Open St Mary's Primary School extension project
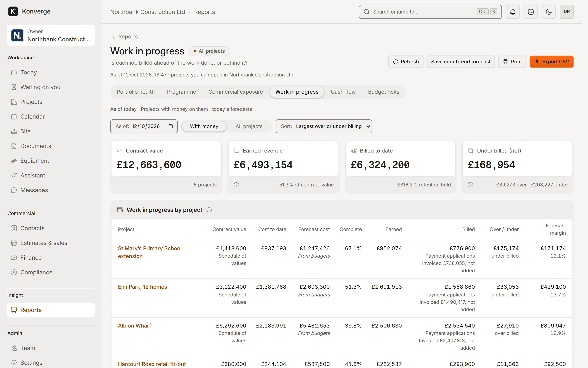The height and width of the screenshot is (368, 588). pos(150,252)
